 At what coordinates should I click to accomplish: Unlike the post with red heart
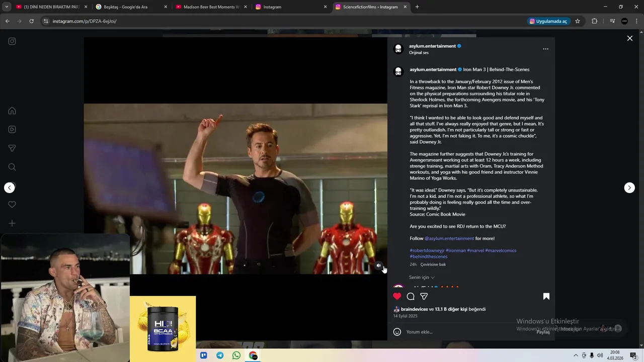397,296
